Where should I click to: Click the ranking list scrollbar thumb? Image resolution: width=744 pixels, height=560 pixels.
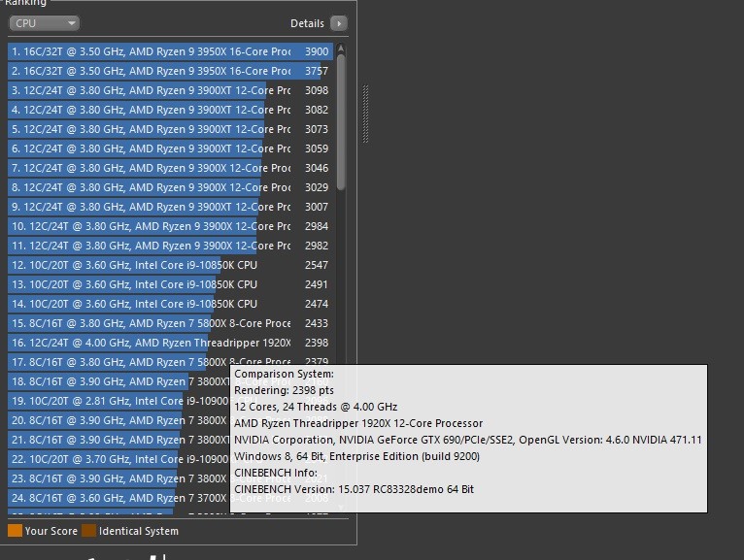pos(341,122)
